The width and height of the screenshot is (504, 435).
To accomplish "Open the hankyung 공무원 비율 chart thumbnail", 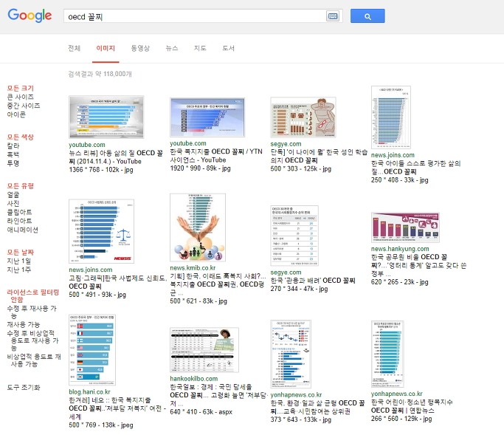I will pyautogui.click(x=405, y=227).
